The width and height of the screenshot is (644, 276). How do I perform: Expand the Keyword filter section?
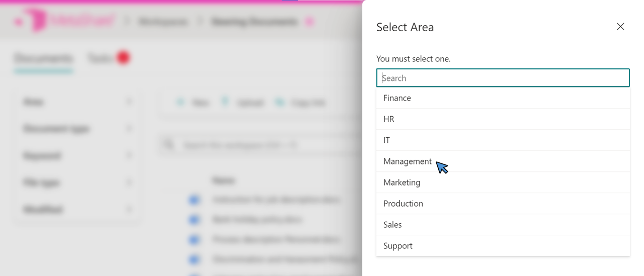coord(129,156)
